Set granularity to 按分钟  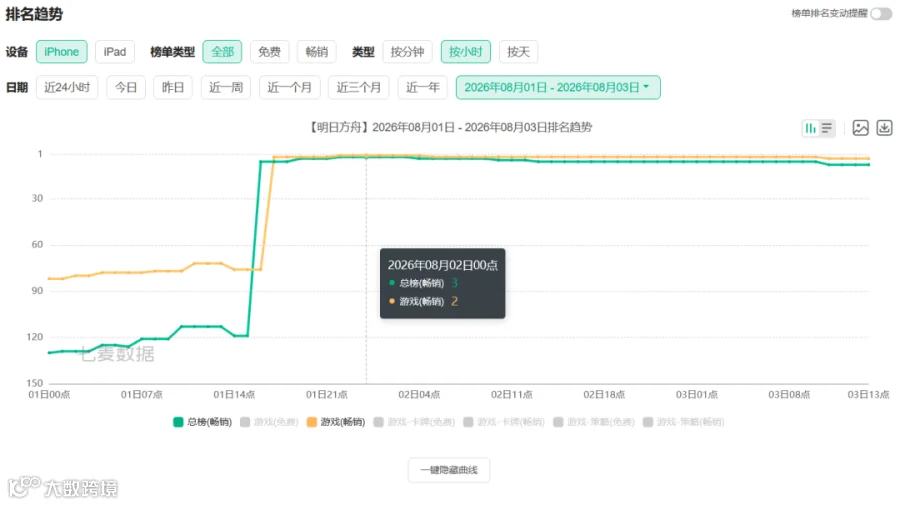[x=407, y=52]
